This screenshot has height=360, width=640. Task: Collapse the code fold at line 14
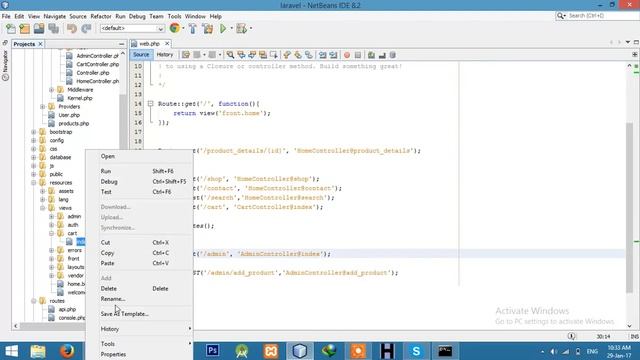click(150, 104)
